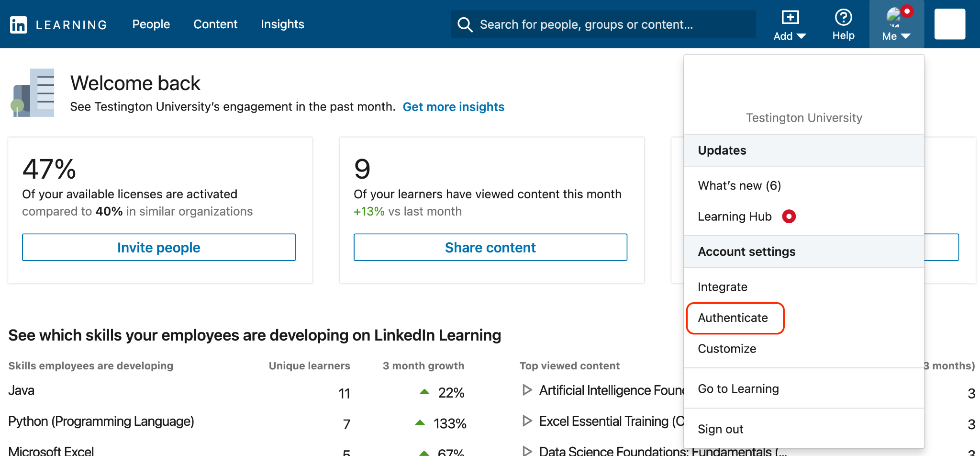Viewport: 980px width, 456px height.
Task: Click the Me profile avatar icon
Action: point(893,17)
